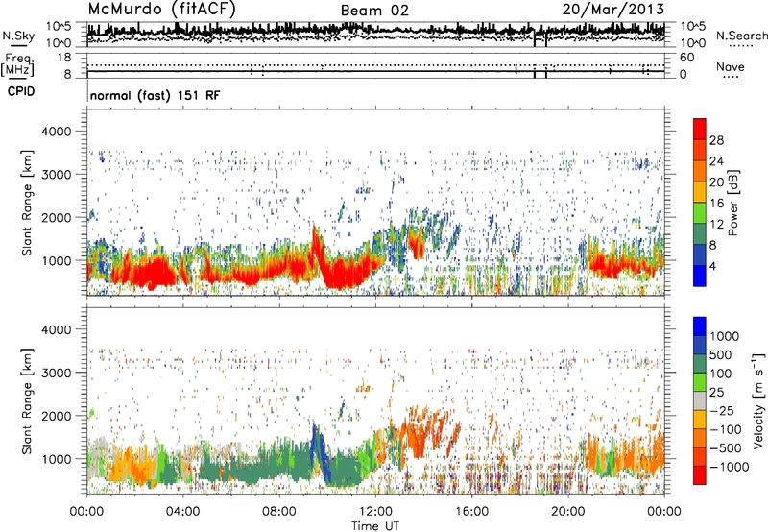Click the red power spike near 09:30 UT
This screenshot has height=532, width=768.
[319, 248]
